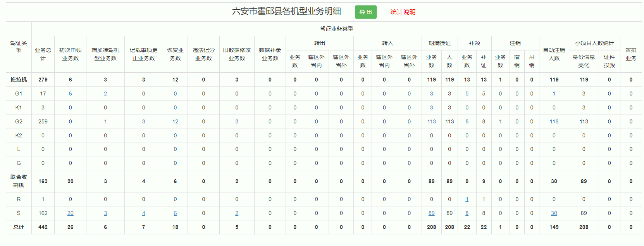Click the green 导出 export button

(x=365, y=12)
